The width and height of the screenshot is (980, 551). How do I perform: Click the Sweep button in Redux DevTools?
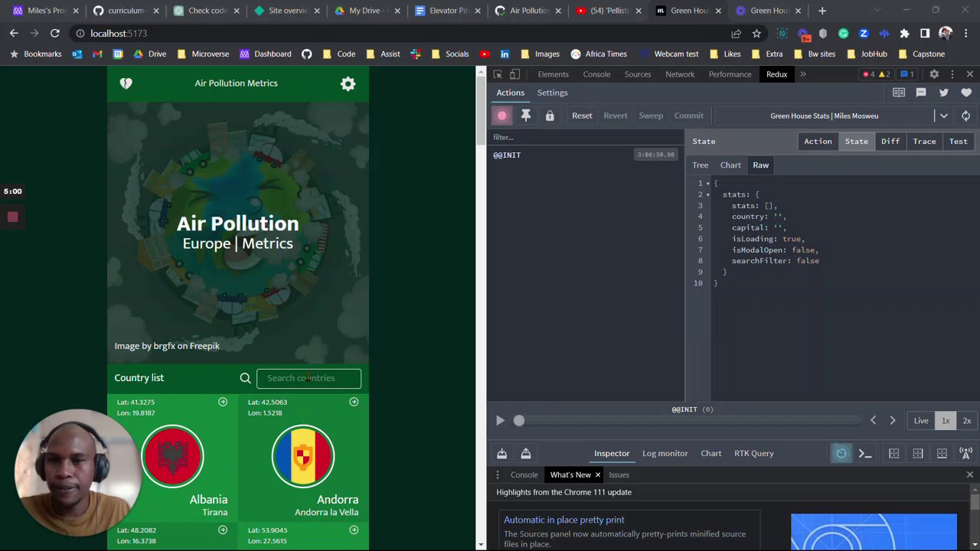click(x=651, y=116)
